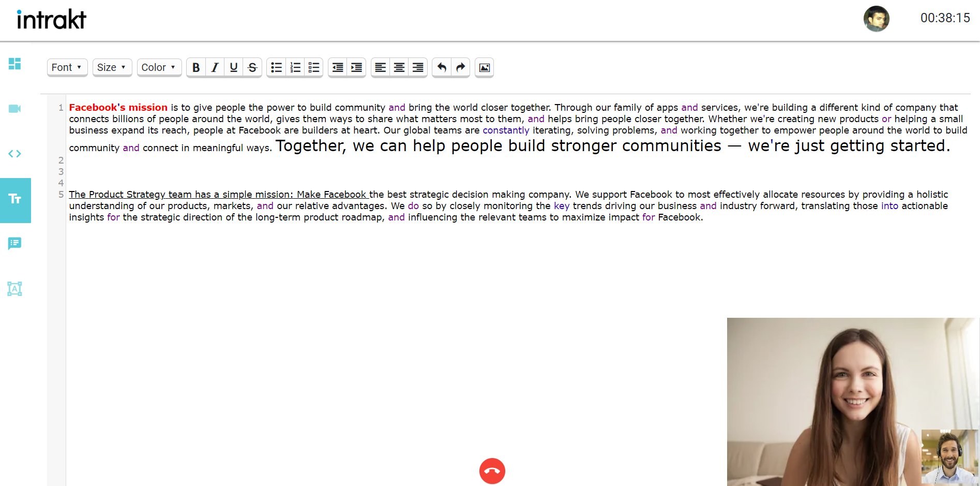Click line number 5 in the gutter
This screenshot has width=980, height=486.
61,195
